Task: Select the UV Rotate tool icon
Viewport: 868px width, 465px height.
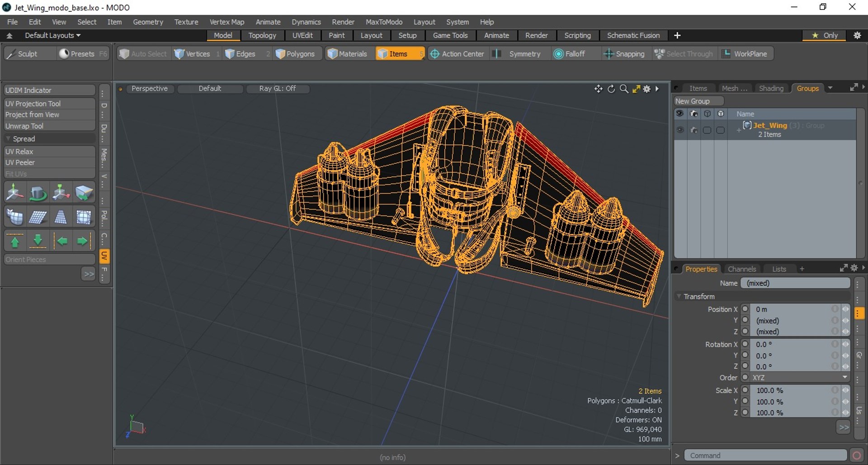Action: (38, 193)
